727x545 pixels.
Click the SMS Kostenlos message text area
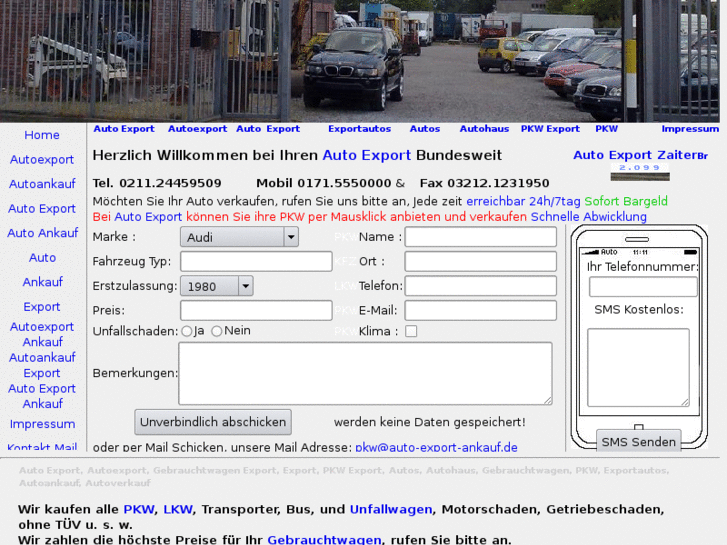(638, 368)
